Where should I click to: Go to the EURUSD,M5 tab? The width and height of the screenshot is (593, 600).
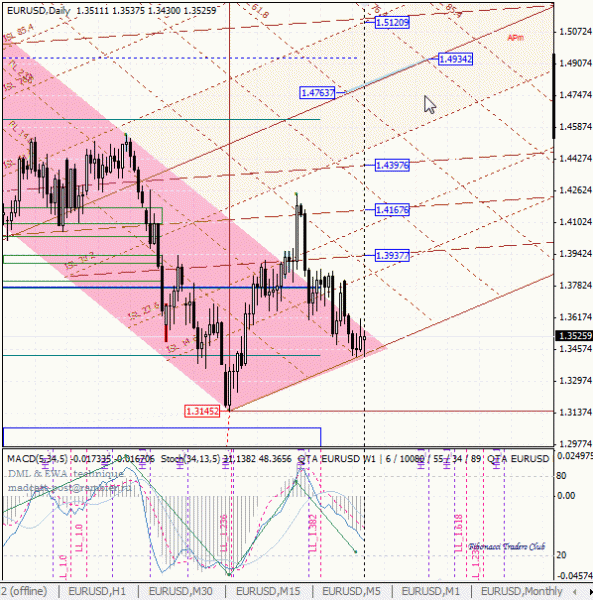point(351,591)
